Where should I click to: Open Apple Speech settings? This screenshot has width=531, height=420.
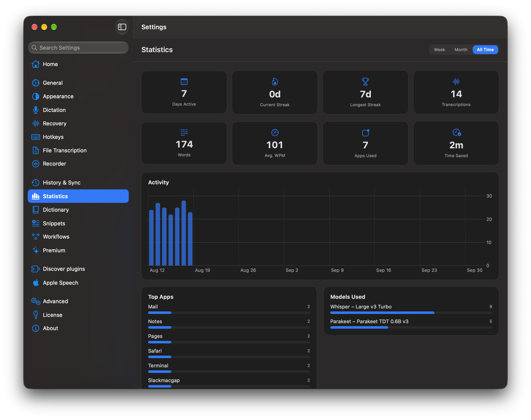tap(78, 283)
